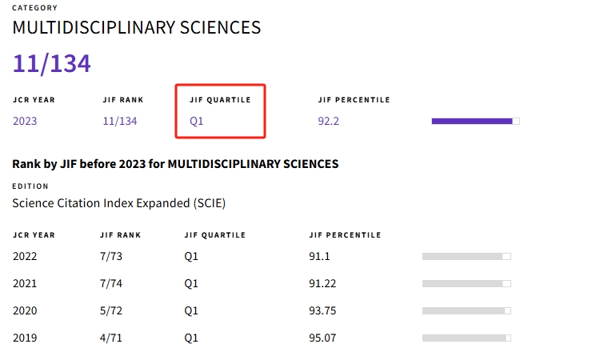Click the 2019 row year cell

tap(25, 338)
